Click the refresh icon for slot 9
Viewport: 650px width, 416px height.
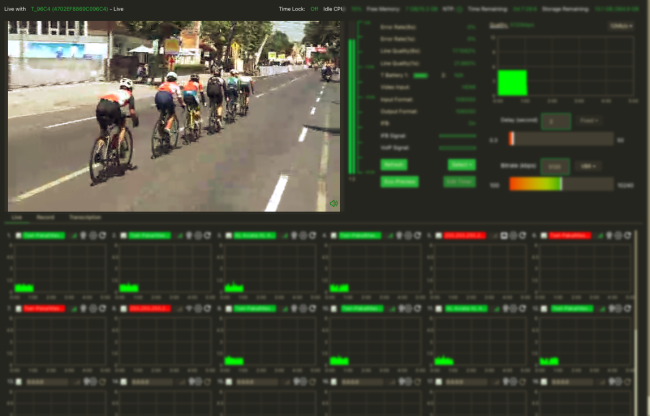313,308
